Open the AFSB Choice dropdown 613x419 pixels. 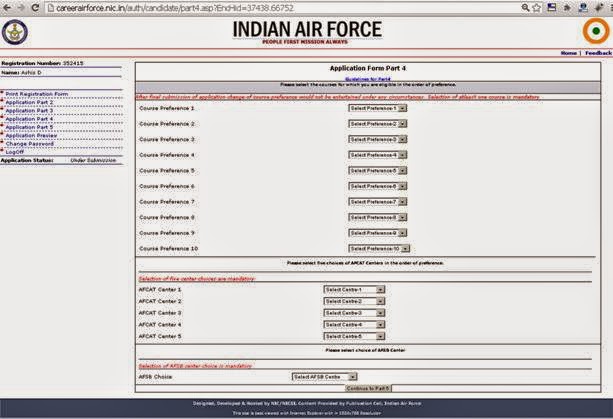pos(324,377)
